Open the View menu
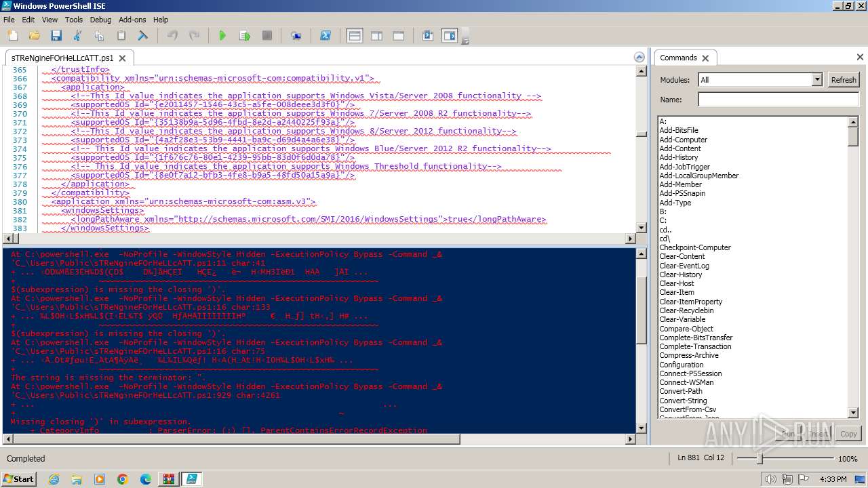Screen dimensions: 868x488 point(50,20)
